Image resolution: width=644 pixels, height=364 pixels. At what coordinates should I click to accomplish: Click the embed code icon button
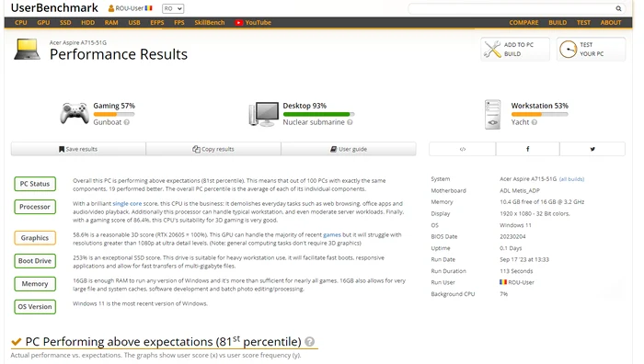(463, 149)
